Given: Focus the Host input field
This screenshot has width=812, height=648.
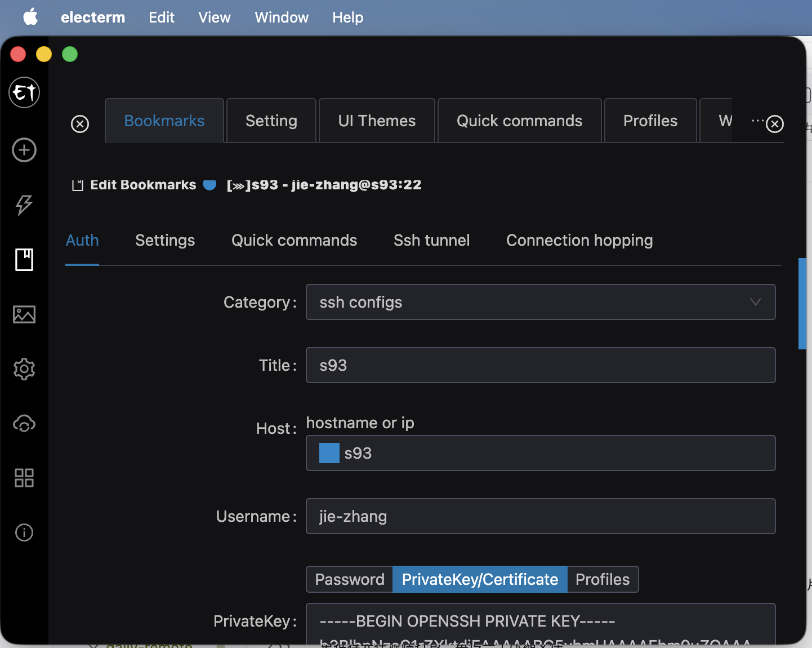Looking at the screenshot, I should [541, 453].
